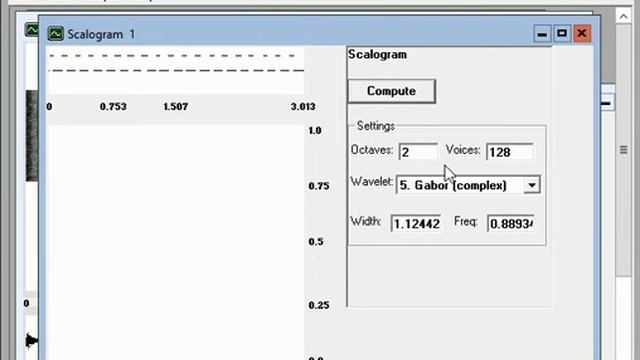Image resolution: width=640 pixels, height=360 pixels.
Task: Click the 1.0 scale axis label
Action: [315, 131]
